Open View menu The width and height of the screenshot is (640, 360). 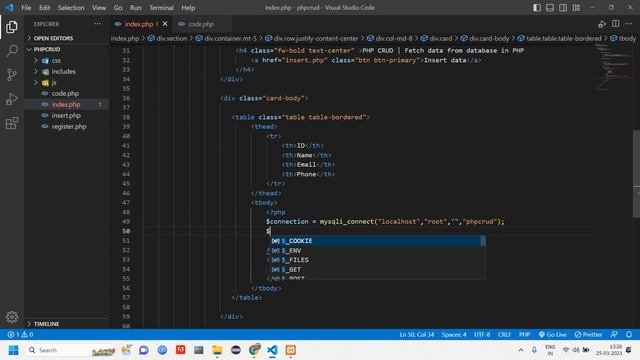99,8
